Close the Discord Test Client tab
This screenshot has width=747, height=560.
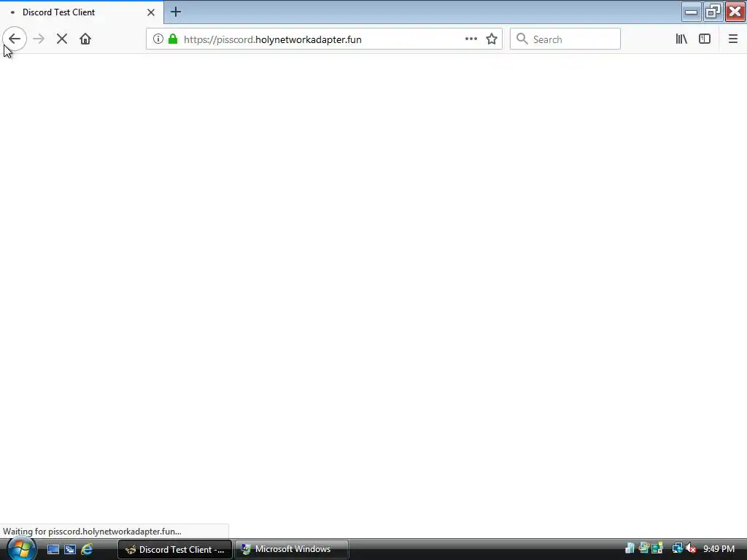[x=151, y=12]
